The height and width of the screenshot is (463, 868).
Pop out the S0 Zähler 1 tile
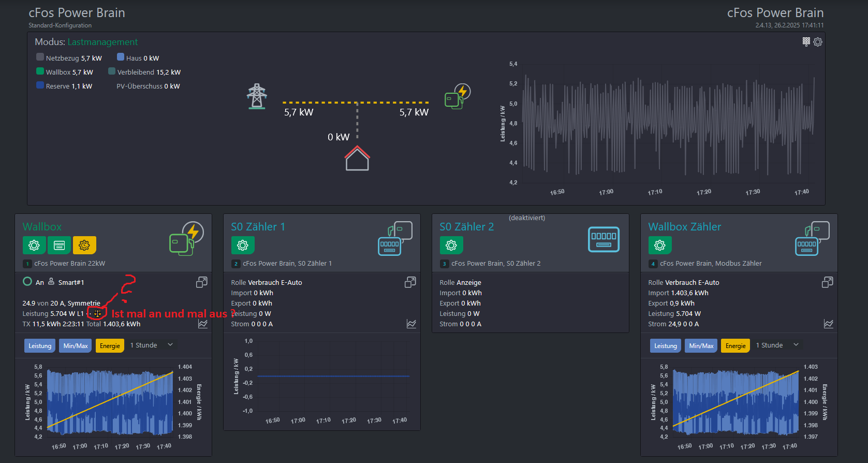[410, 282]
